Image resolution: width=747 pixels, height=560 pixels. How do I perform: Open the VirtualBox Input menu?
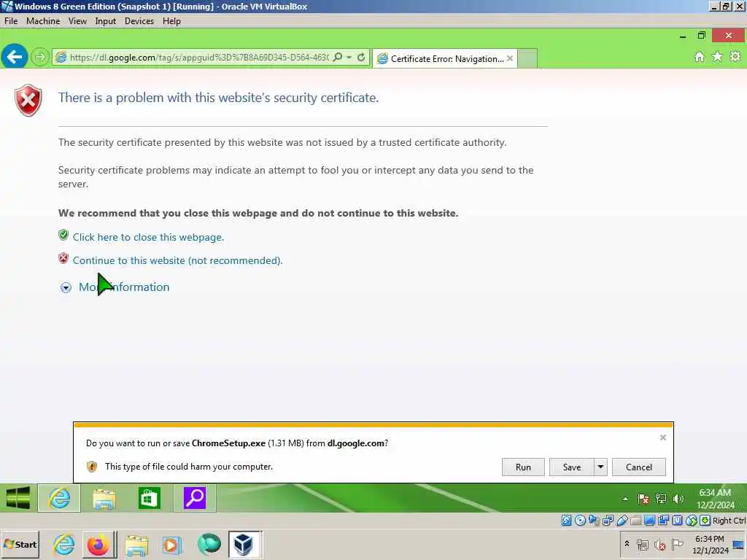[x=105, y=21]
